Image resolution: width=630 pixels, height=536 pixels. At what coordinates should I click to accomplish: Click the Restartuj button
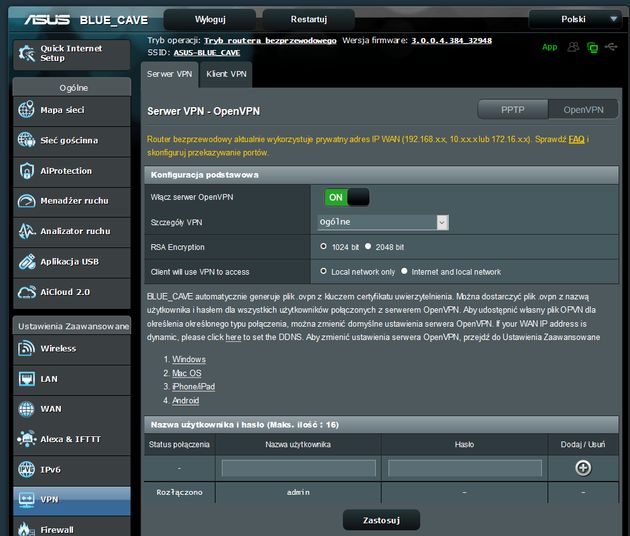coord(309,19)
